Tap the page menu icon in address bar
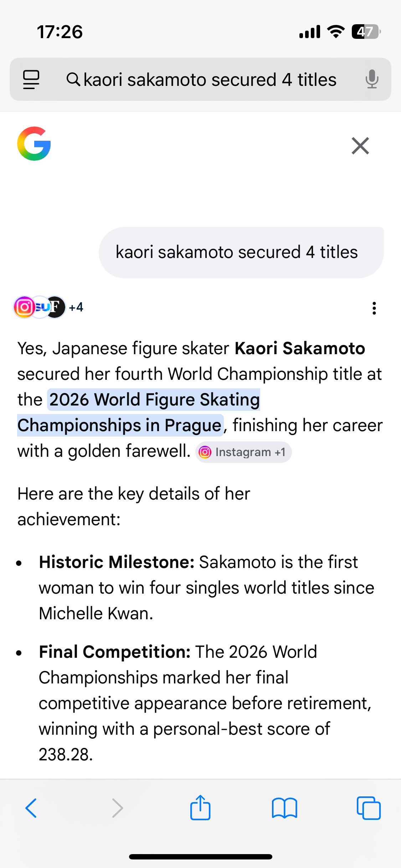The height and width of the screenshot is (868, 401). coord(31,79)
